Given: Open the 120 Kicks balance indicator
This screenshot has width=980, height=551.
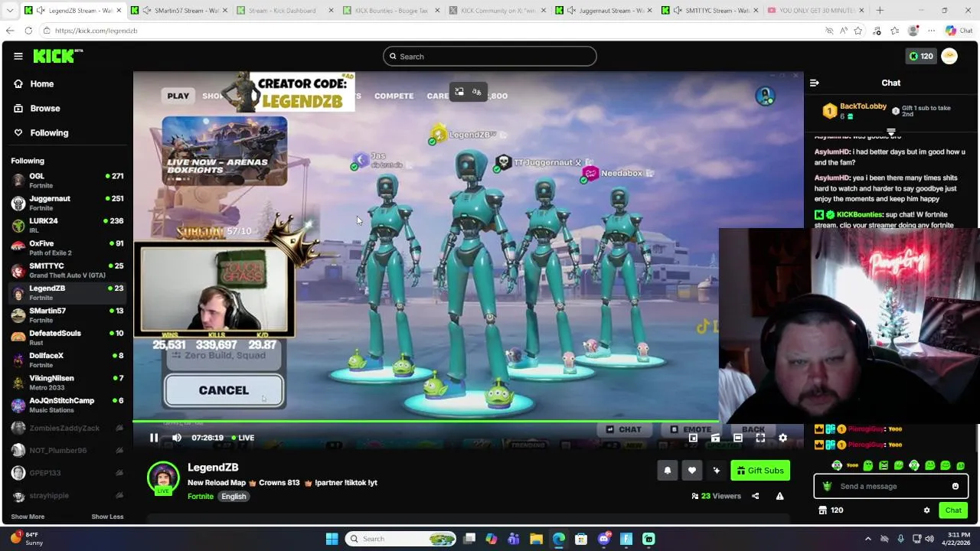Looking at the screenshot, I should point(920,56).
